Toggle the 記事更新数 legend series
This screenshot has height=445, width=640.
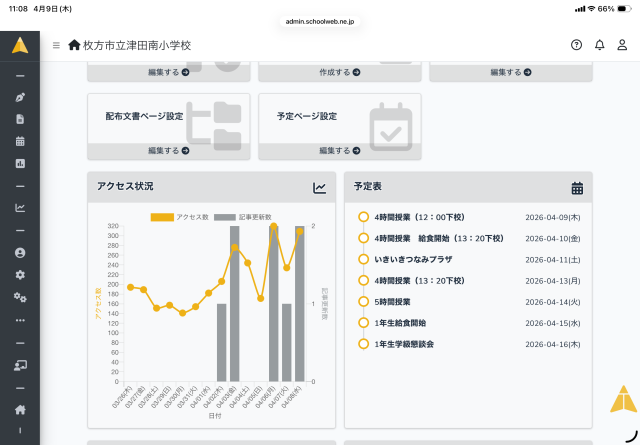click(242, 217)
